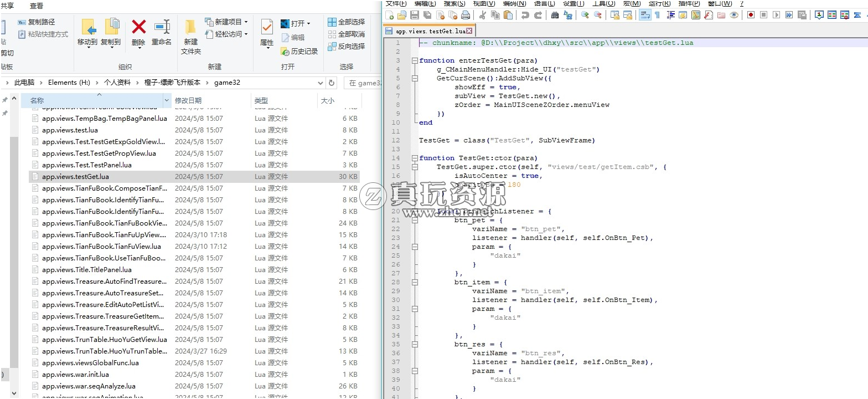Toggle file monitoring with the eye icon

tap(734, 15)
